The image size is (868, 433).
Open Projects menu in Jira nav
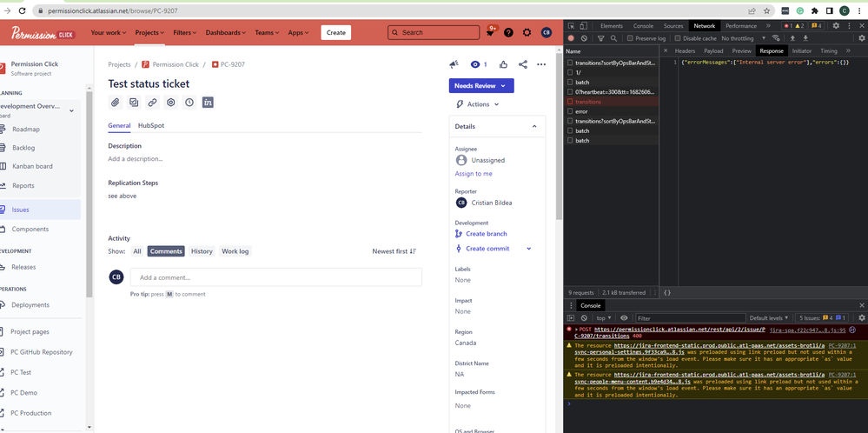[149, 33]
